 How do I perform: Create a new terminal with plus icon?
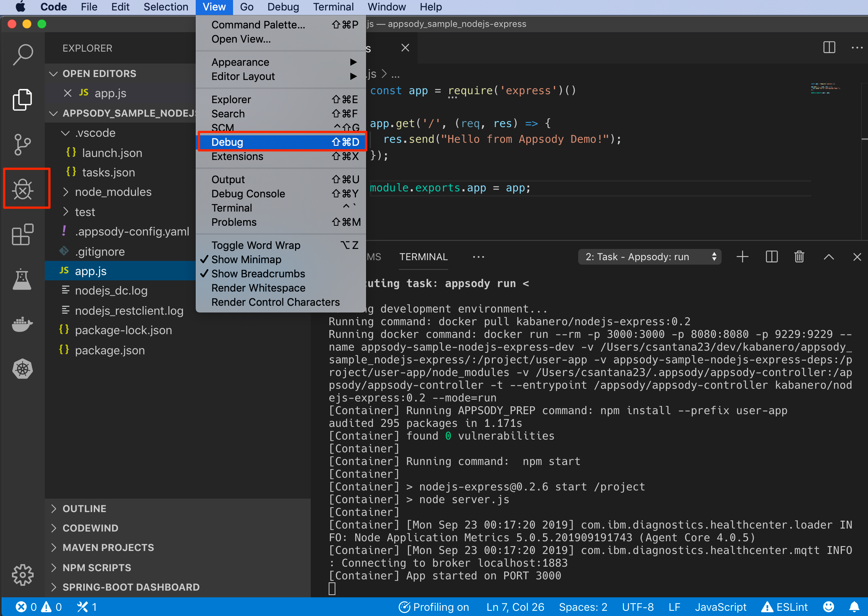[x=742, y=257]
